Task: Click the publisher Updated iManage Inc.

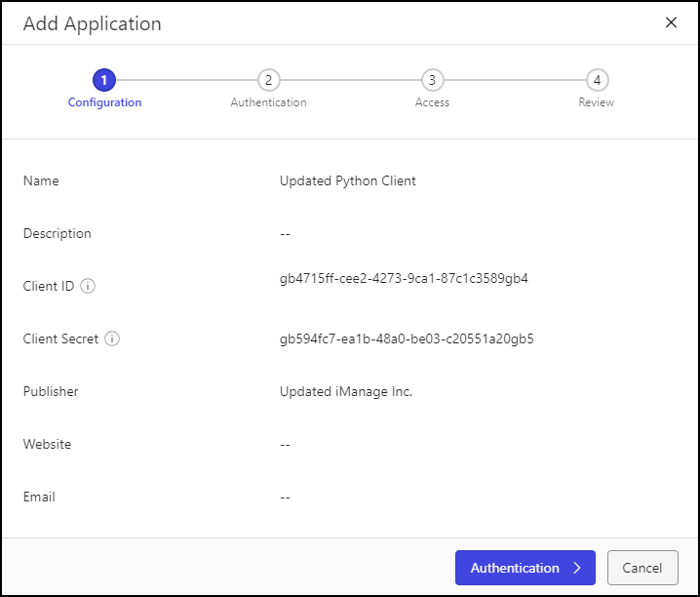Action: 346,392
